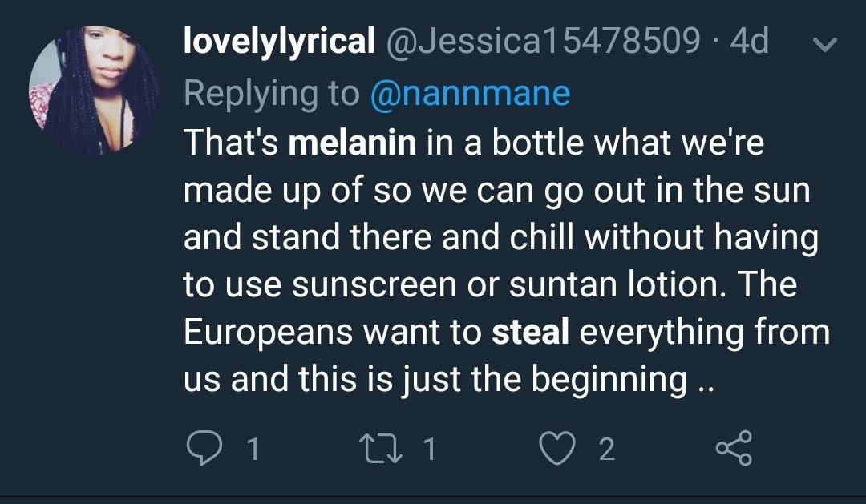Select the bold word steal

tap(530, 331)
